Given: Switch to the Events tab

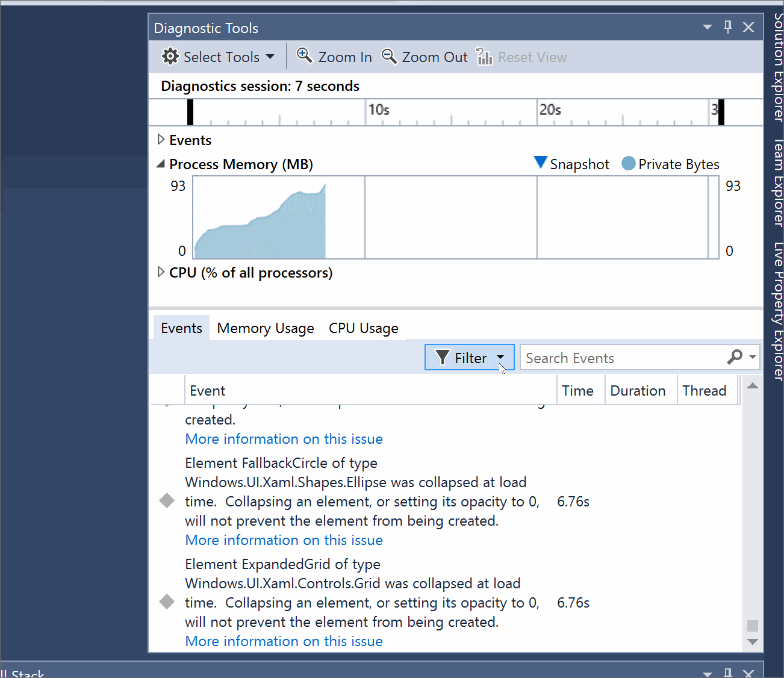Looking at the screenshot, I should [181, 328].
